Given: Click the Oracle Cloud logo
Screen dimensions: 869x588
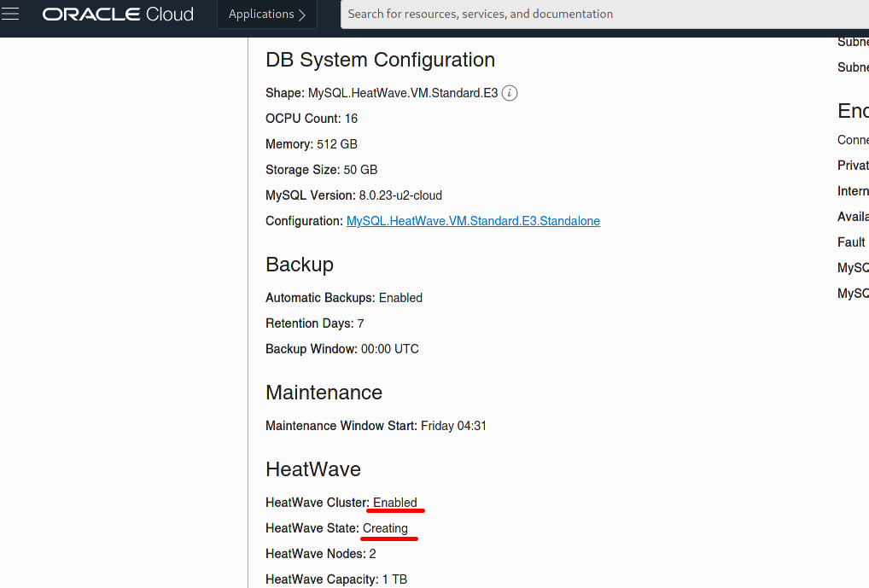Looking at the screenshot, I should [x=118, y=15].
